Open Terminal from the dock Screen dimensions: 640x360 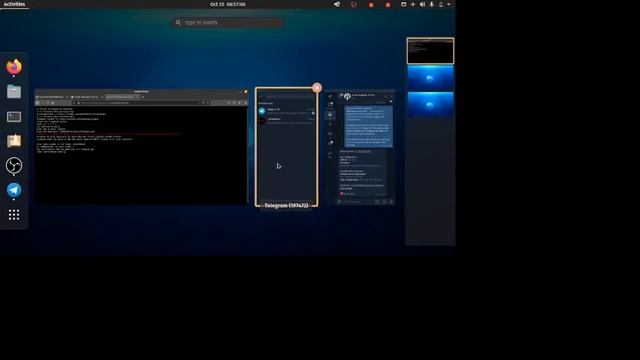14,117
